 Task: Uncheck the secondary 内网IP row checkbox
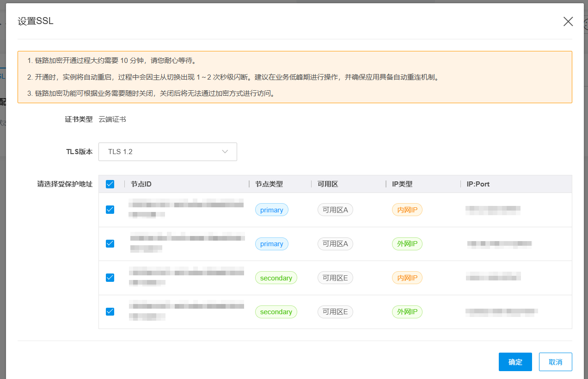(x=110, y=278)
